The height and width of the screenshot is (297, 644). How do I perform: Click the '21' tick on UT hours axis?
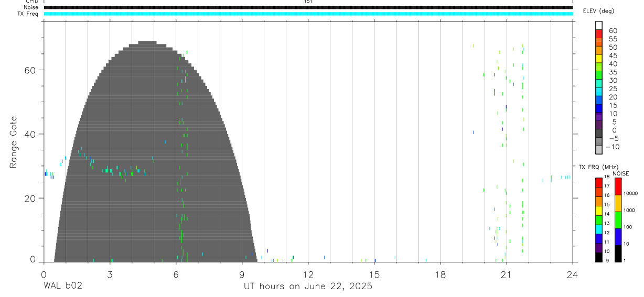pyautogui.click(x=507, y=274)
